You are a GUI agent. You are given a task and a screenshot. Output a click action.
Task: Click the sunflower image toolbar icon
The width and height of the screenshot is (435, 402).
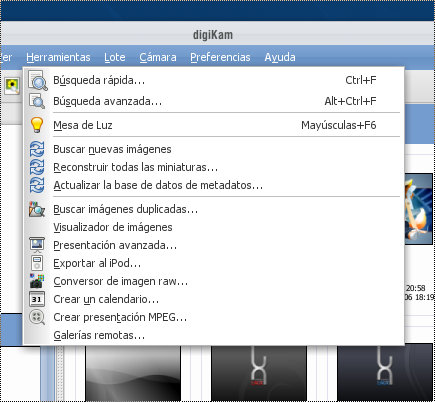click(x=12, y=86)
